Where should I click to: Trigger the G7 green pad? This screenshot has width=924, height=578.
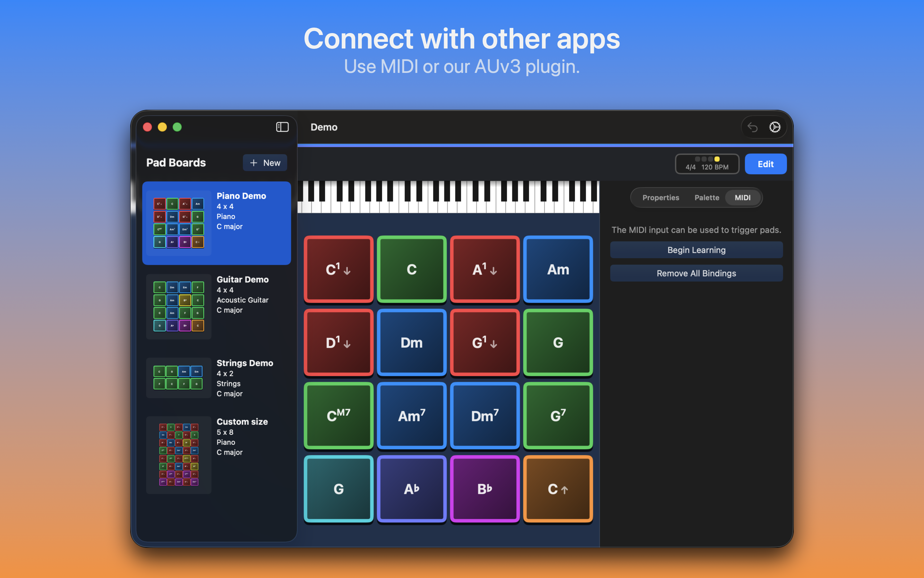click(x=558, y=416)
